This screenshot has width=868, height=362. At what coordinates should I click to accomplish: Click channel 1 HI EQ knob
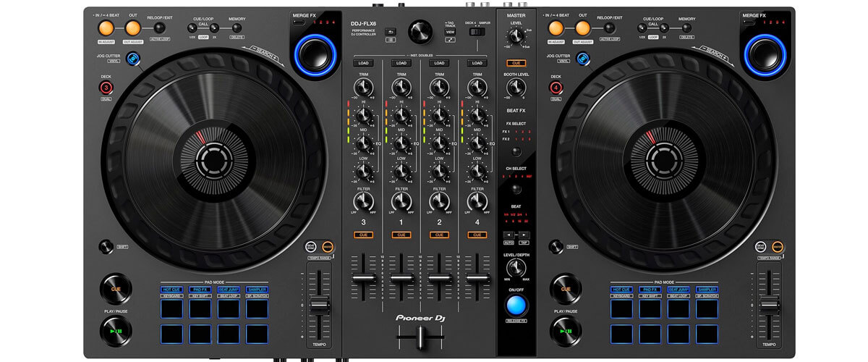pyautogui.click(x=401, y=115)
